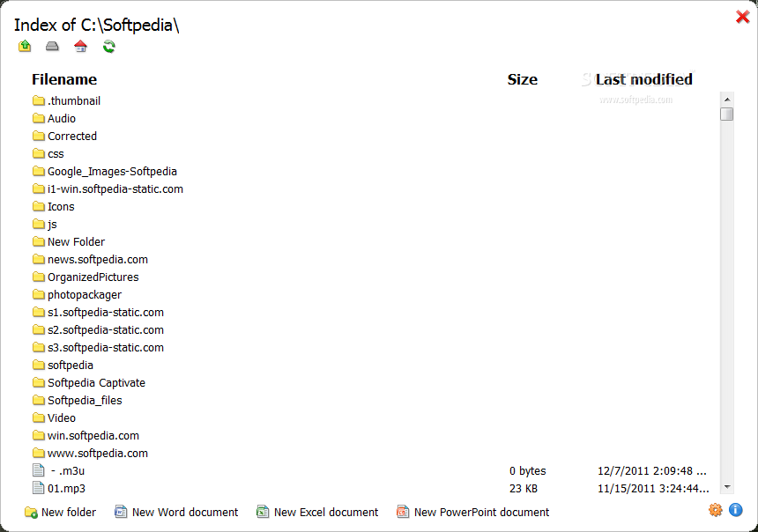Go to the home folder icon

(81, 47)
